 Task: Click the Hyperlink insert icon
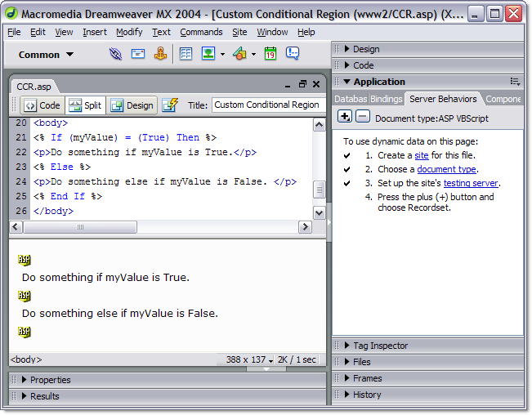[x=115, y=54]
